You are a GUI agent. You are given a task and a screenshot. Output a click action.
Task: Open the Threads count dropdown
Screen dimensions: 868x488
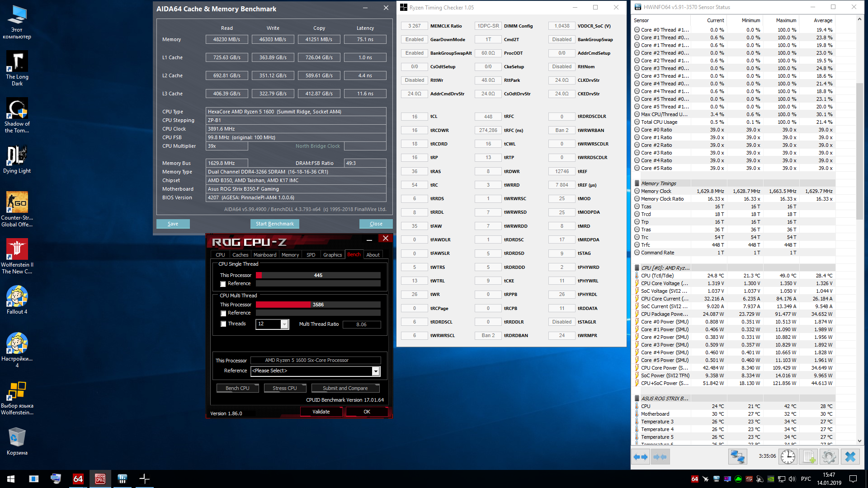(284, 324)
